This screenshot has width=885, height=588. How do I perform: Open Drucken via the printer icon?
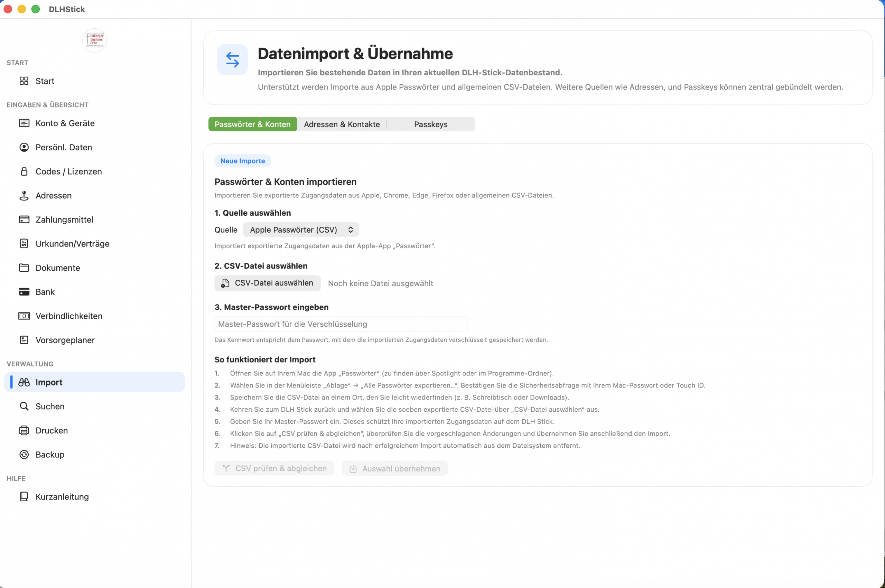click(24, 430)
